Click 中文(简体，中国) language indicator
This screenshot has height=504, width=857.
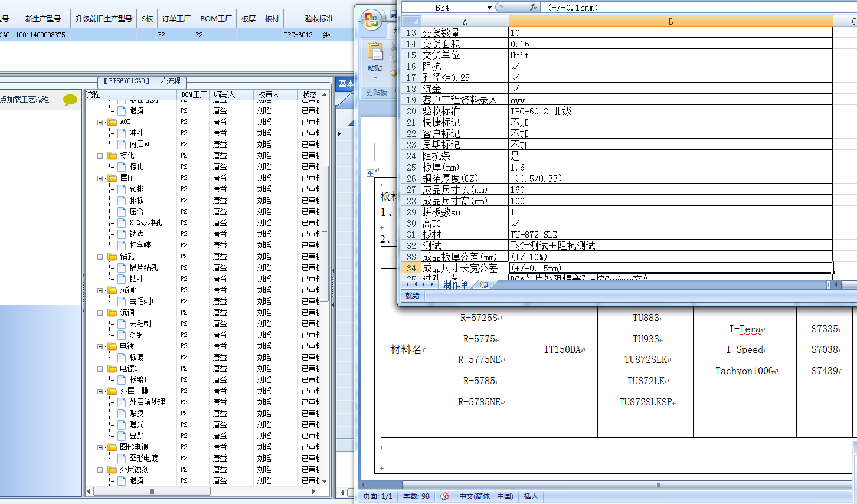(x=486, y=496)
